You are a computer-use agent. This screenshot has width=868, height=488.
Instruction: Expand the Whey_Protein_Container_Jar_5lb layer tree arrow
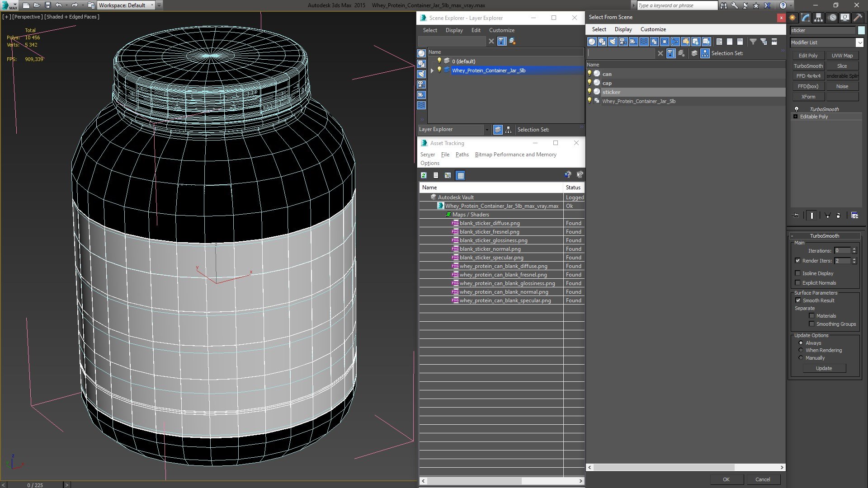[432, 70]
